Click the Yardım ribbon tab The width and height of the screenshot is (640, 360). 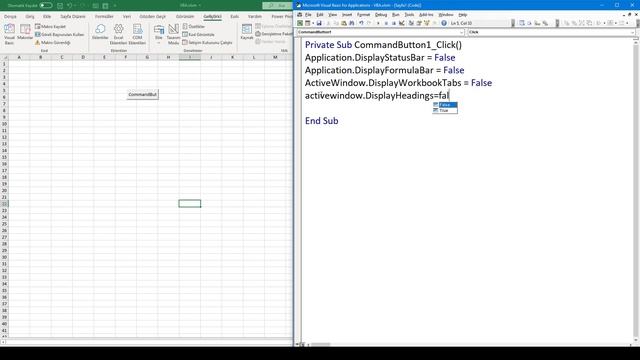255,16
